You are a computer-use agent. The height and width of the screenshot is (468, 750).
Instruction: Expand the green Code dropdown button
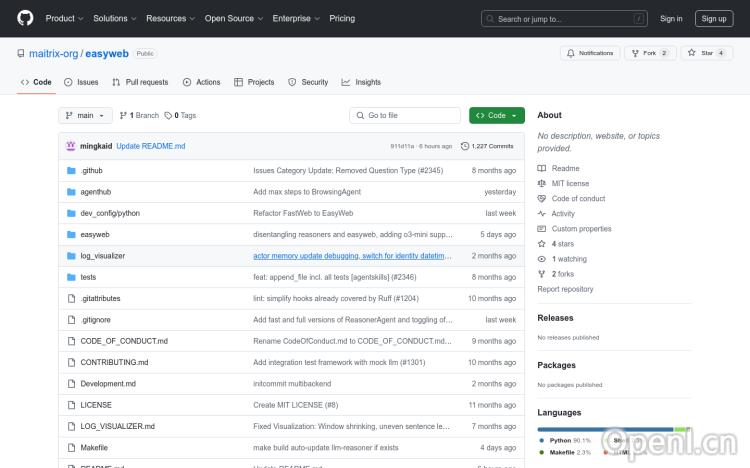click(x=496, y=115)
